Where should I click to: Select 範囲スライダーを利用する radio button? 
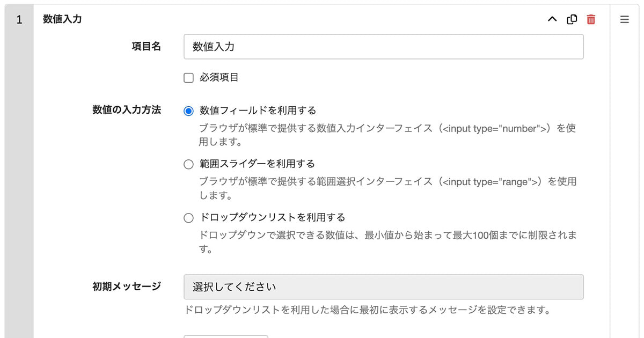[x=188, y=164]
